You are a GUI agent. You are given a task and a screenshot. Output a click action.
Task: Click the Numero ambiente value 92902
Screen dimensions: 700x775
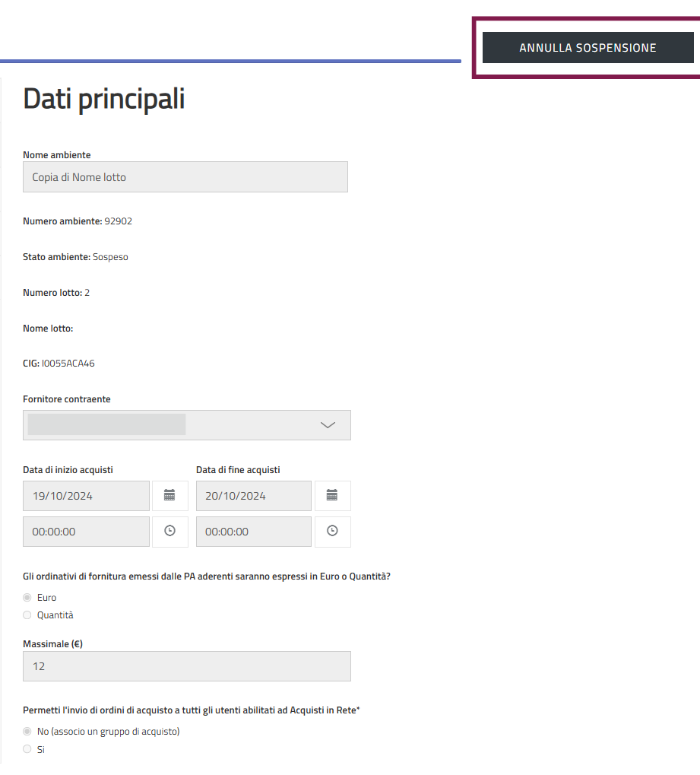119,221
